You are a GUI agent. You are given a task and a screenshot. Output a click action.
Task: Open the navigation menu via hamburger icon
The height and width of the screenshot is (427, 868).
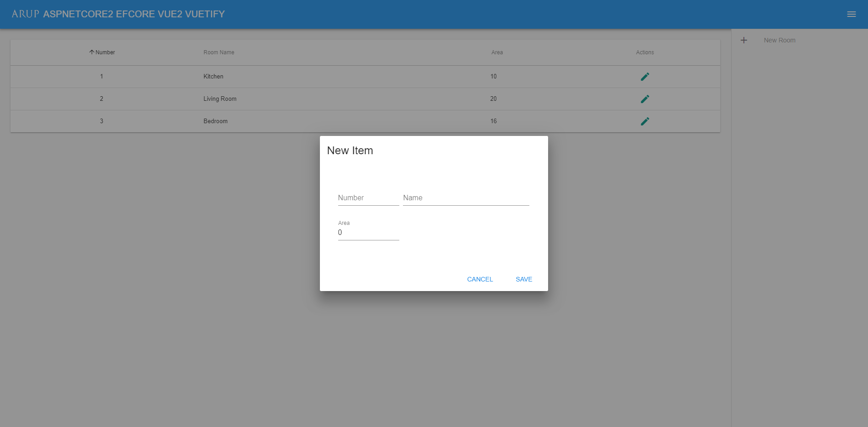851,14
